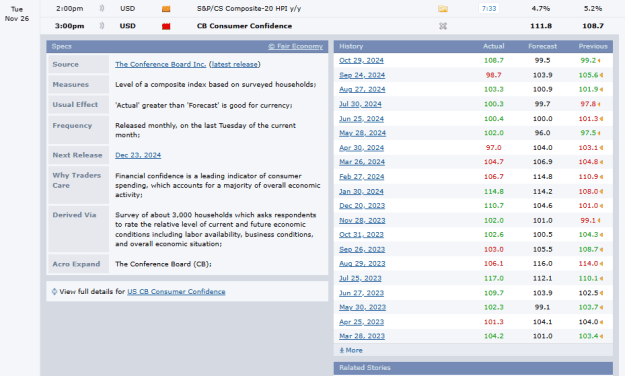Click the revision arrow beside Previous 105.6
This screenshot has width=625, height=376.
tap(601, 75)
